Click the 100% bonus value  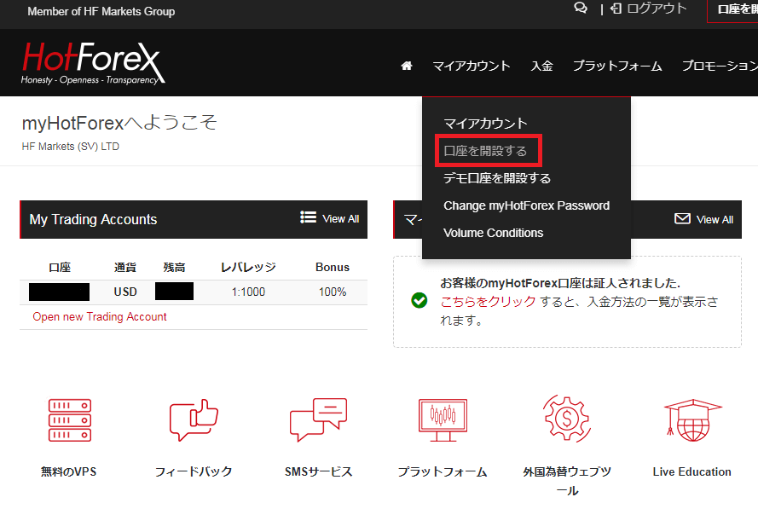tap(333, 292)
